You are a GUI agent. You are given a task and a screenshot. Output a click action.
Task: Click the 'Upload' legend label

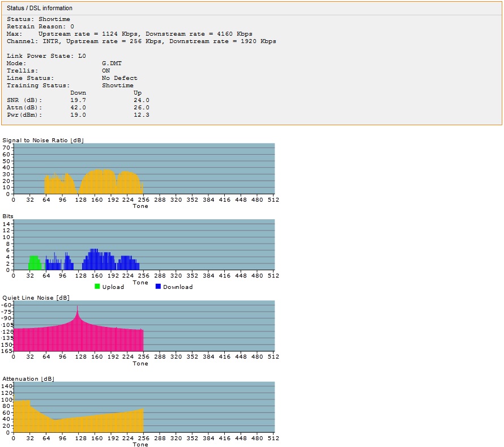click(113, 287)
